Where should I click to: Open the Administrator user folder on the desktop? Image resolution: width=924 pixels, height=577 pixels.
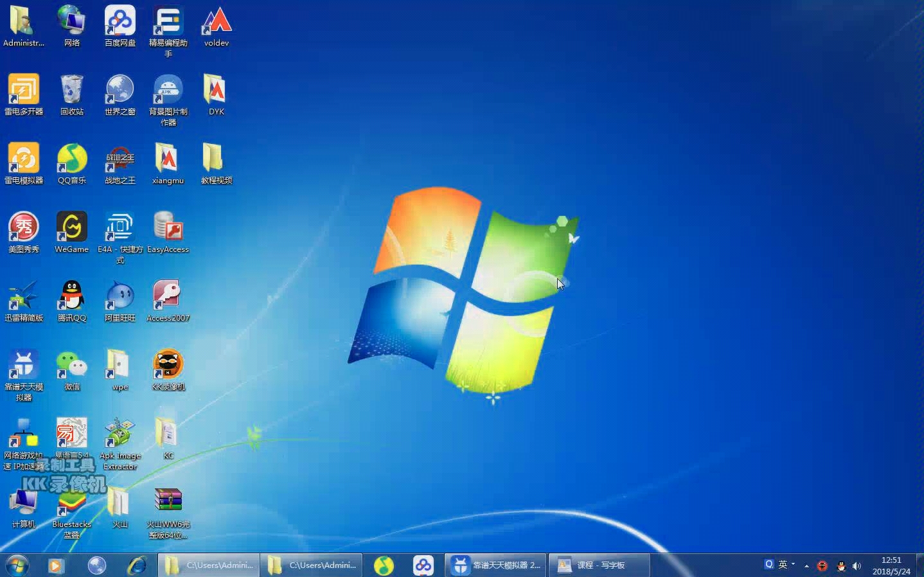24,27
